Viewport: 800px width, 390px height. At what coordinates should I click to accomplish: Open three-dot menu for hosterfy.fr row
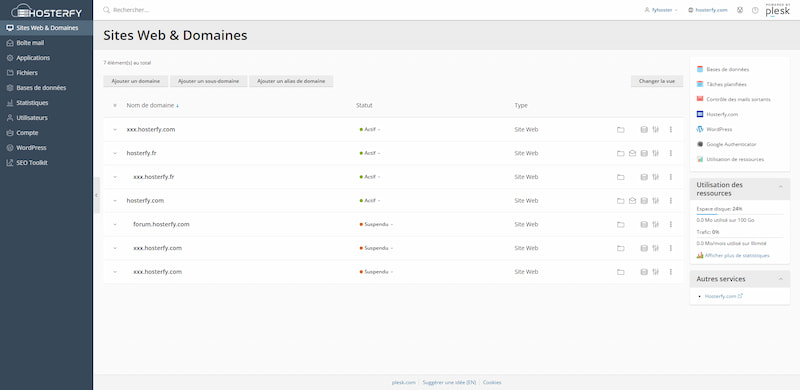[x=671, y=153]
